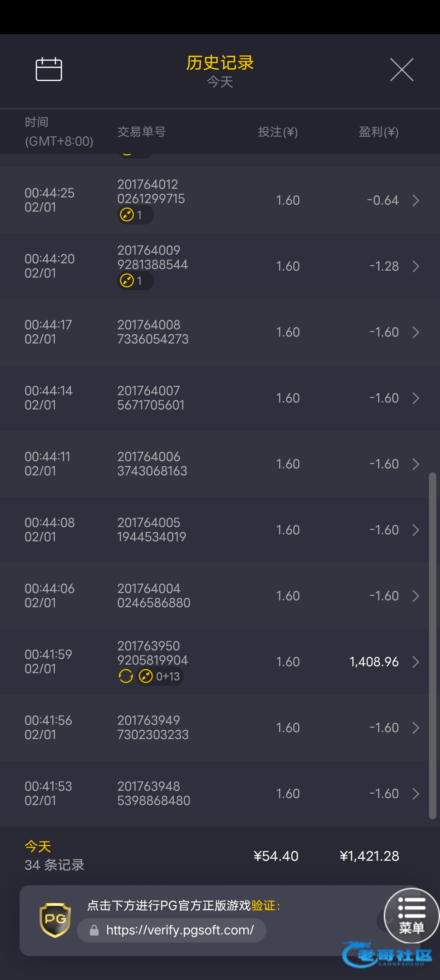Expand details for the 1,408.96 win record
This screenshot has width=440, height=980.
(x=416, y=662)
